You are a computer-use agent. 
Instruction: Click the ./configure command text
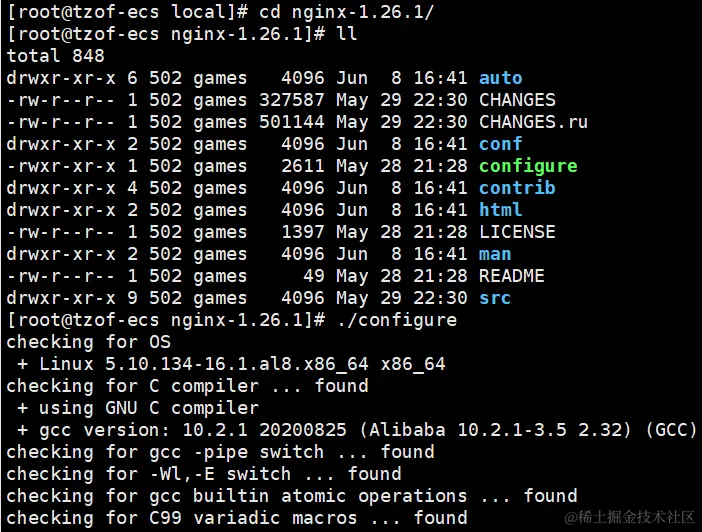click(x=397, y=321)
